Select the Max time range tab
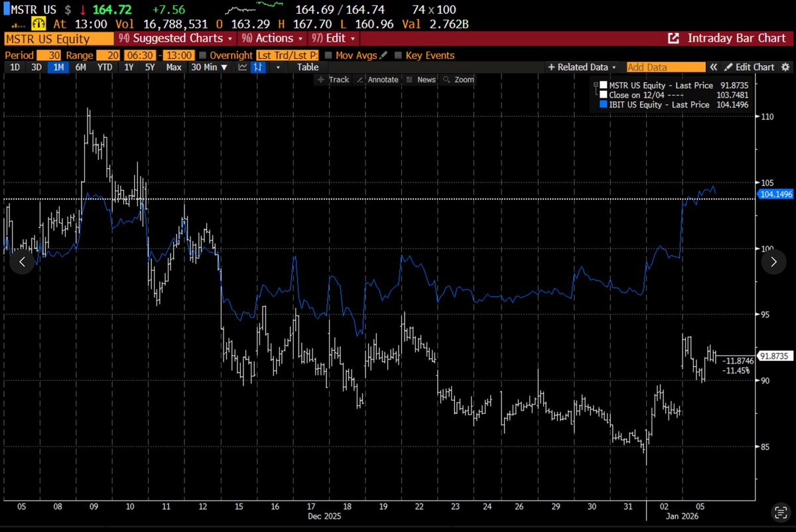 [x=174, y=67]
